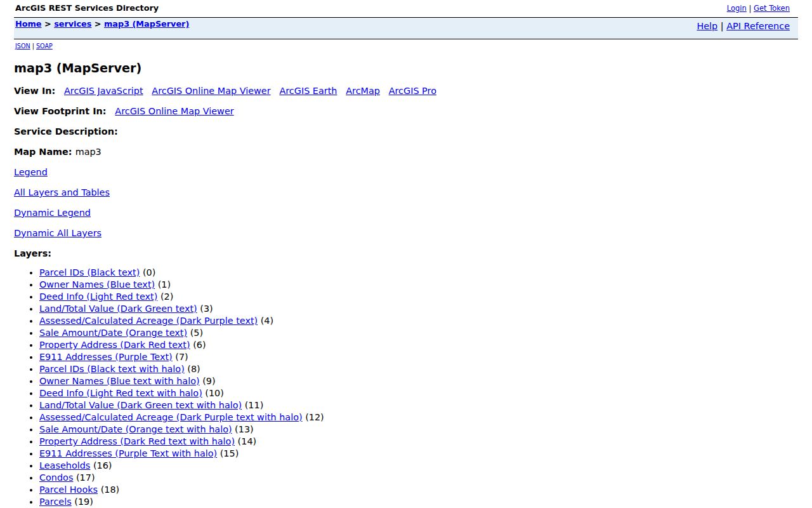
Task: View the SOAP format link
Action: 44,46
